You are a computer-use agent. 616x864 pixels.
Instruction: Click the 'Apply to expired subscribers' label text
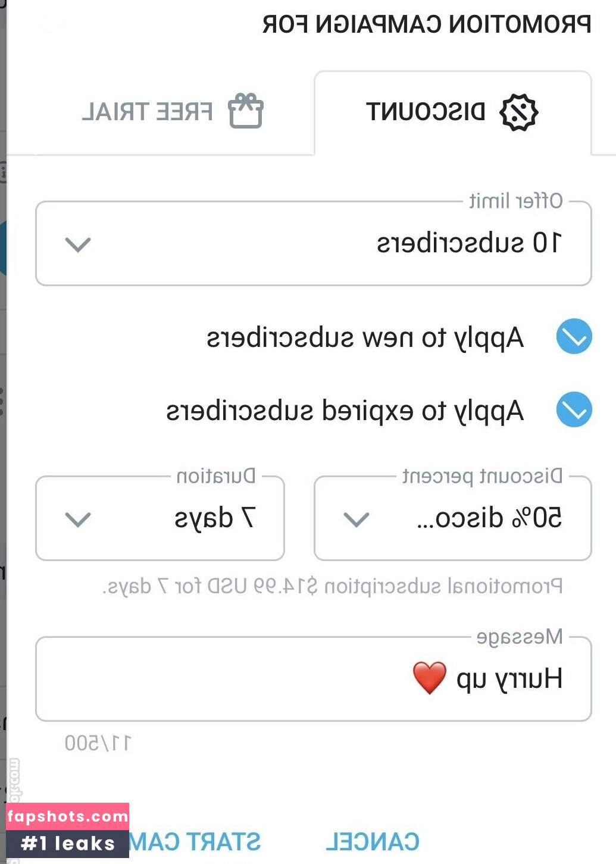click(x=345, y=411)
